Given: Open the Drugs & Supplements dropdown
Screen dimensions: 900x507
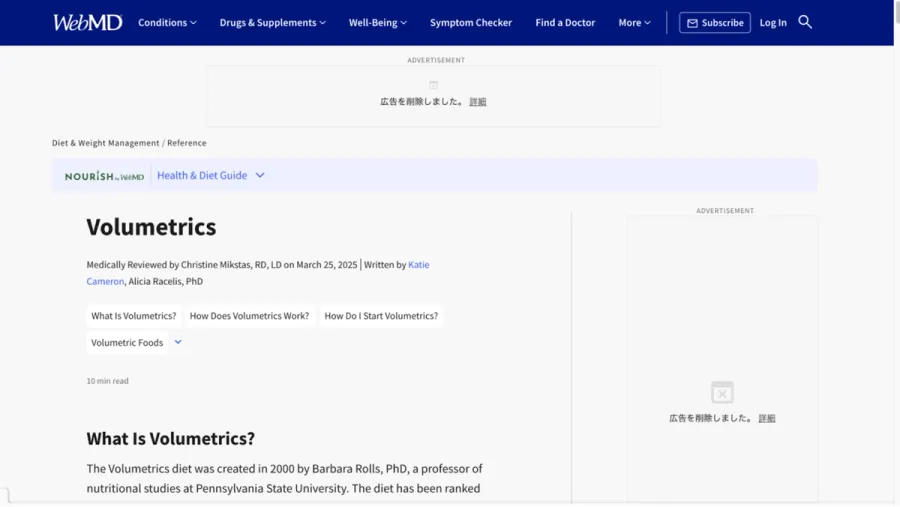Looking at the screenshot, I should (273, 22).
